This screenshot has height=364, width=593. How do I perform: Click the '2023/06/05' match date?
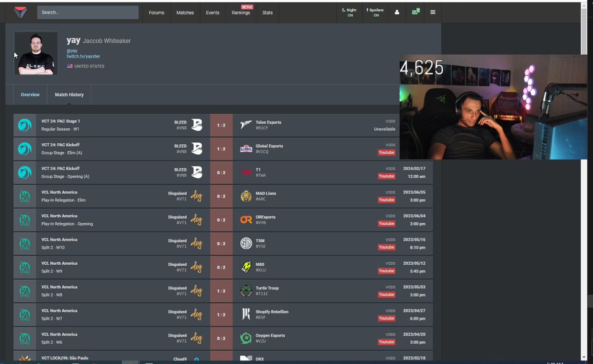[414, 192]
